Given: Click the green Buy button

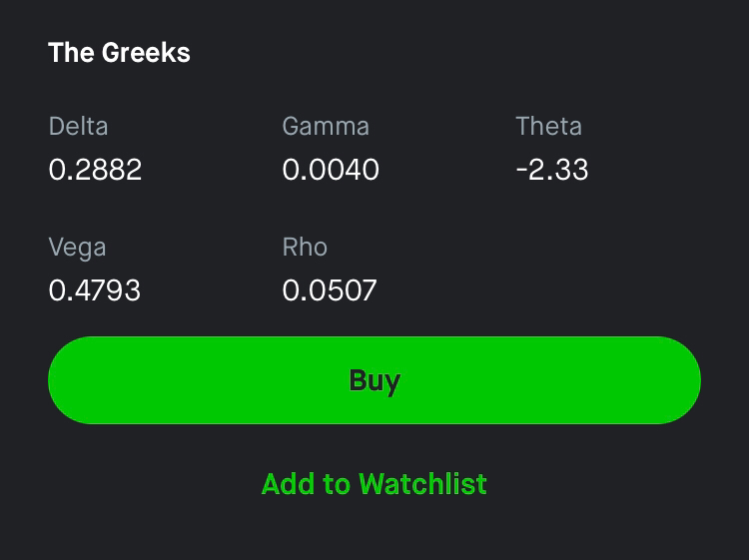Looking at the screenshot, I should coord(374,380).
